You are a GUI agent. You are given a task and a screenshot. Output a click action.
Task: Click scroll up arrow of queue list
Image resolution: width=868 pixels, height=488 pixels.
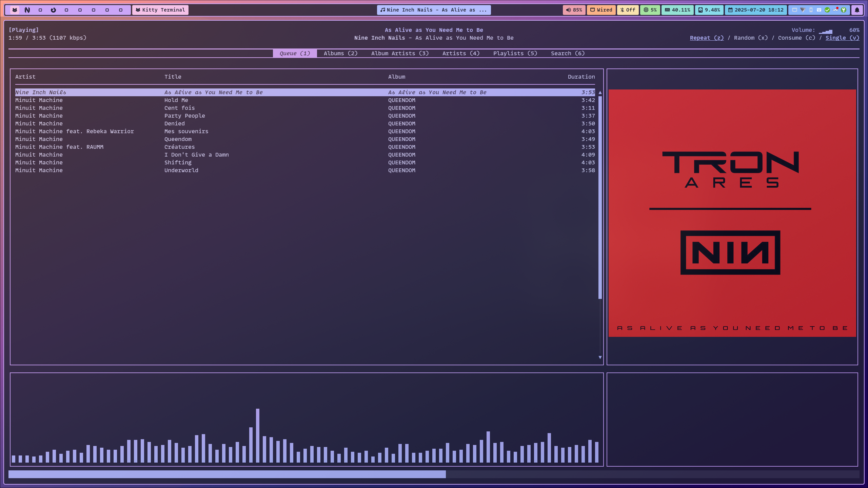coord(600,93)
